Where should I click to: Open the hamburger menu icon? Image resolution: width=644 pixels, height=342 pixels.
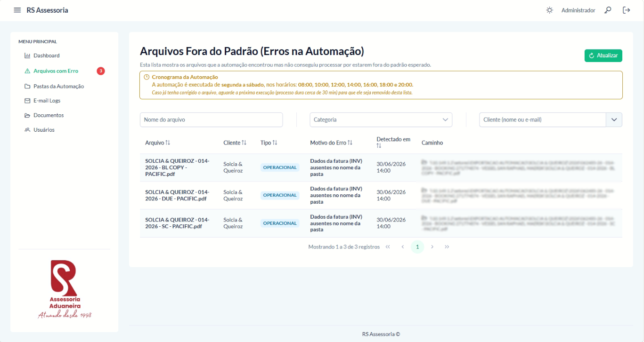[17, 10]
